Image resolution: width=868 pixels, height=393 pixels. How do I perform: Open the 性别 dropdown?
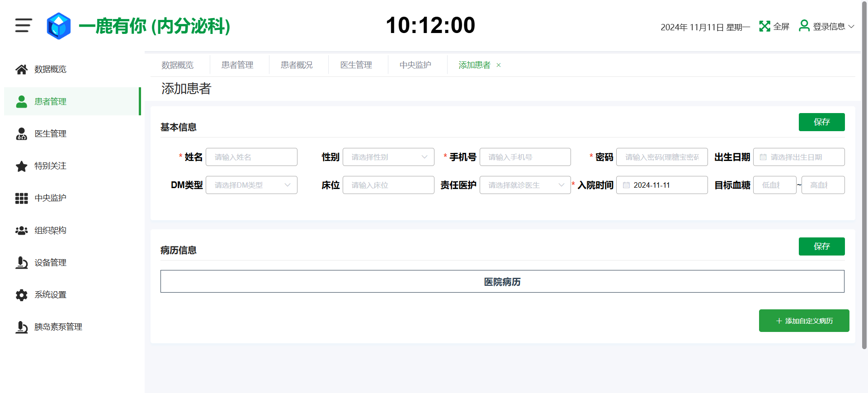388,157
